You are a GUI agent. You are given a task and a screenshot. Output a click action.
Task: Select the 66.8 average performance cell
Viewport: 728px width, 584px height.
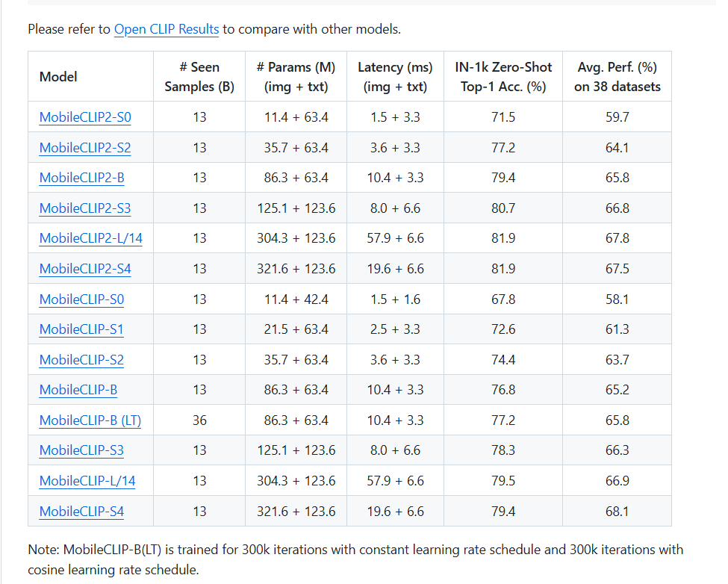coord(617,208)
